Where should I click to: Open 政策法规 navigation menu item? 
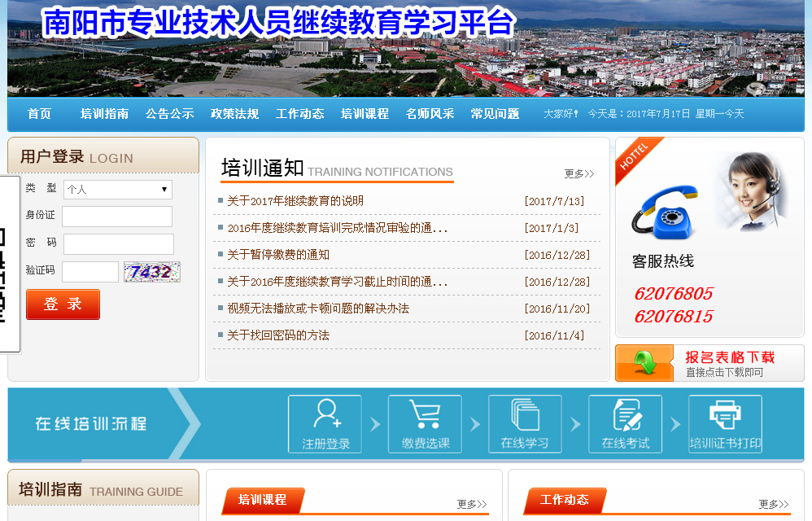pyautogui.click(x=234, y=114)
